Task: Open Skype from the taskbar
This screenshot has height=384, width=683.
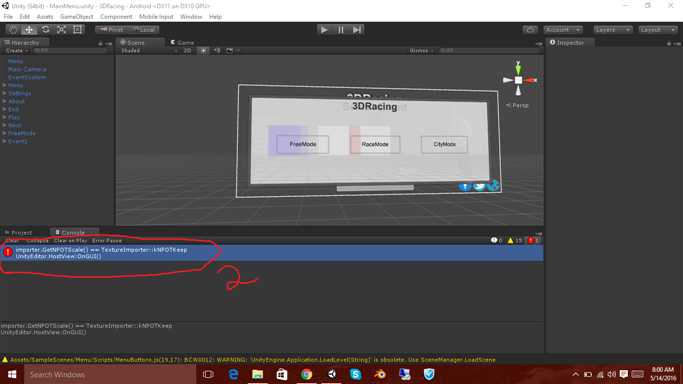Action: click(355, 374)
